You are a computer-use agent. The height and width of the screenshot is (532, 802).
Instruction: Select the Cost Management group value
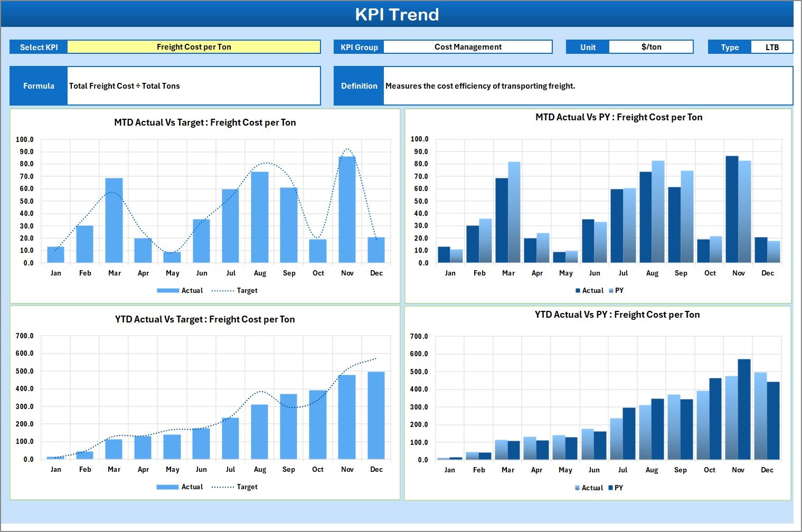468,46
